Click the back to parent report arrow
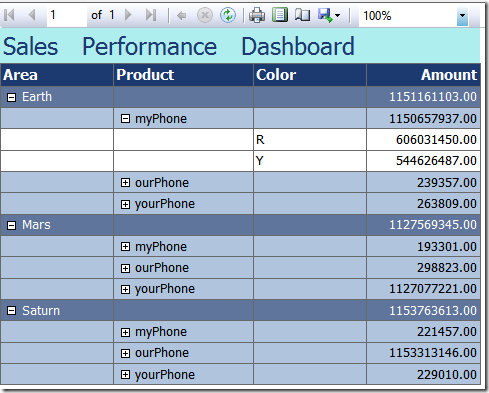The height and width of the screenshot is (393, 489). click(182, 15)
